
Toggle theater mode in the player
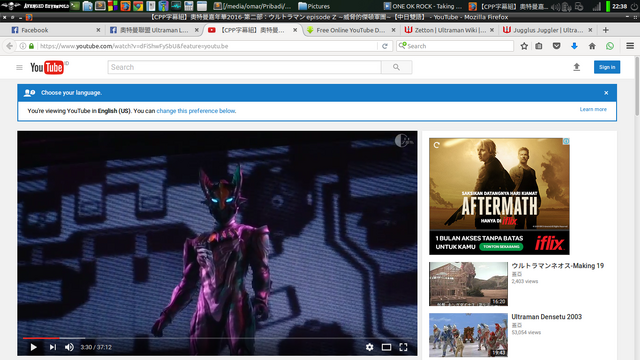click(386, 347)
